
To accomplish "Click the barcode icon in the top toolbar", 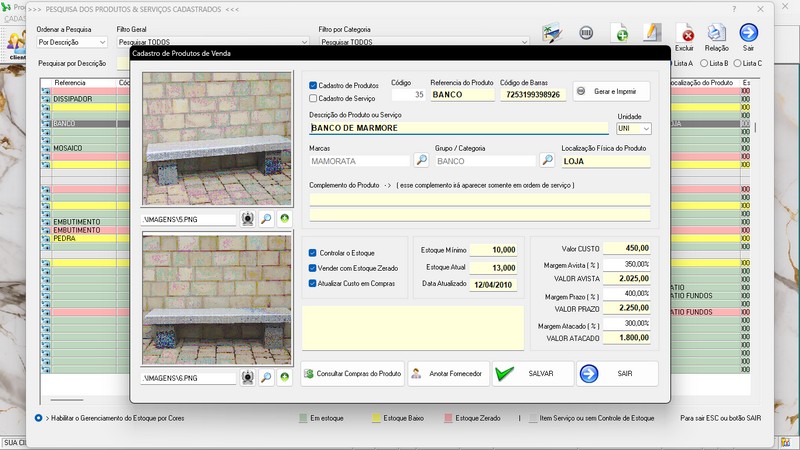I will [586, 34].
